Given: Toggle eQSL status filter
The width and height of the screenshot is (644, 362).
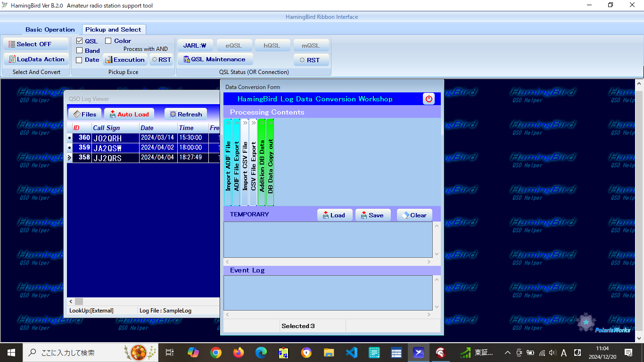Looking at the screenshot, I should click(234, 46).
